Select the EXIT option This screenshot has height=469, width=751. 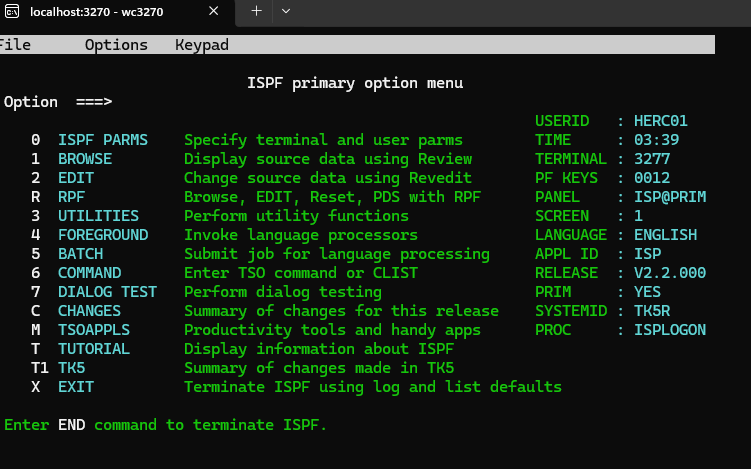coord(76,387)
